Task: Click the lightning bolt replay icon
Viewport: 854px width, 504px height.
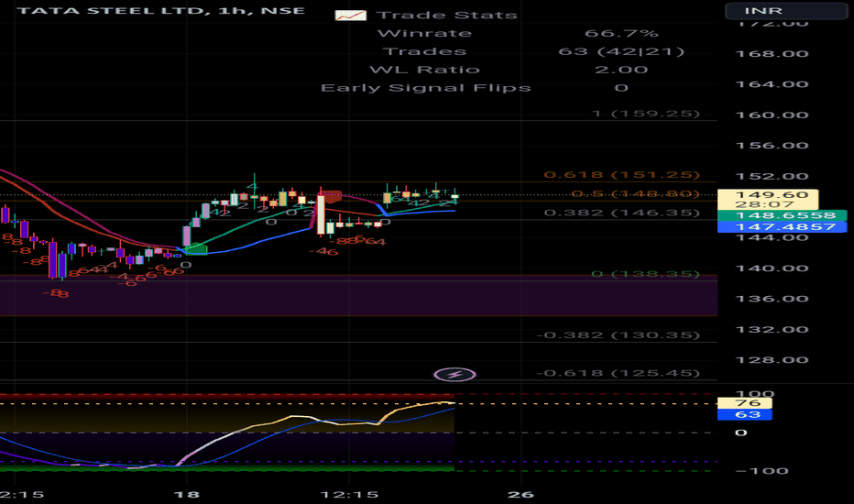Action: (454, 374)
